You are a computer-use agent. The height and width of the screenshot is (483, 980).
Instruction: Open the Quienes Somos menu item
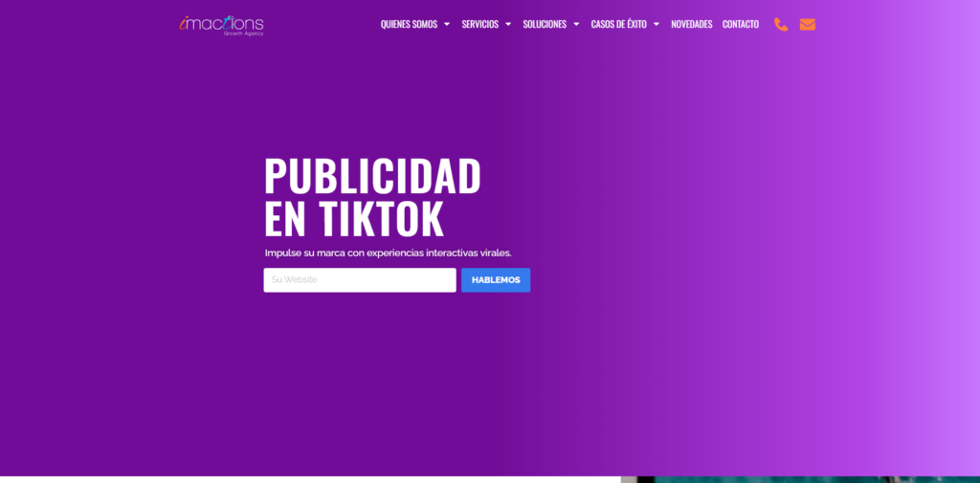point(409,25)
